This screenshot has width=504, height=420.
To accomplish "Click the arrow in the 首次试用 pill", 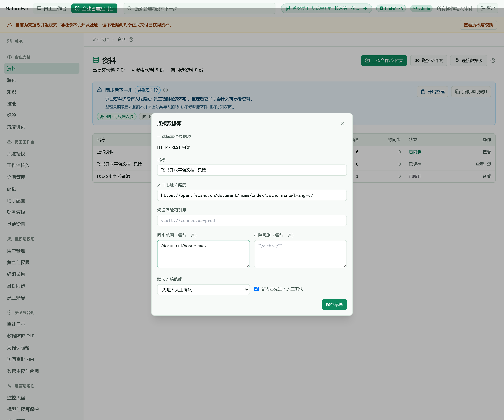I will tap(365, 8).
